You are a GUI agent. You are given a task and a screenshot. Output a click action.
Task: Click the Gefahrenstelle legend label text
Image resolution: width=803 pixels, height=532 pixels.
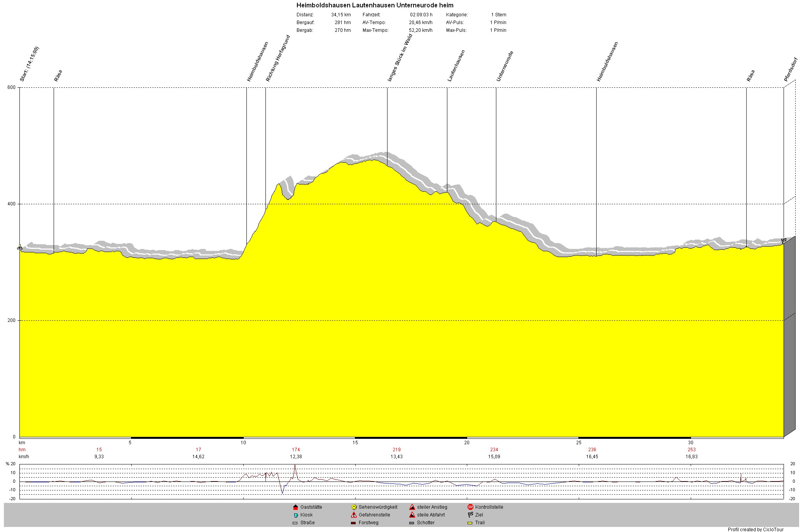pos(374,515)
